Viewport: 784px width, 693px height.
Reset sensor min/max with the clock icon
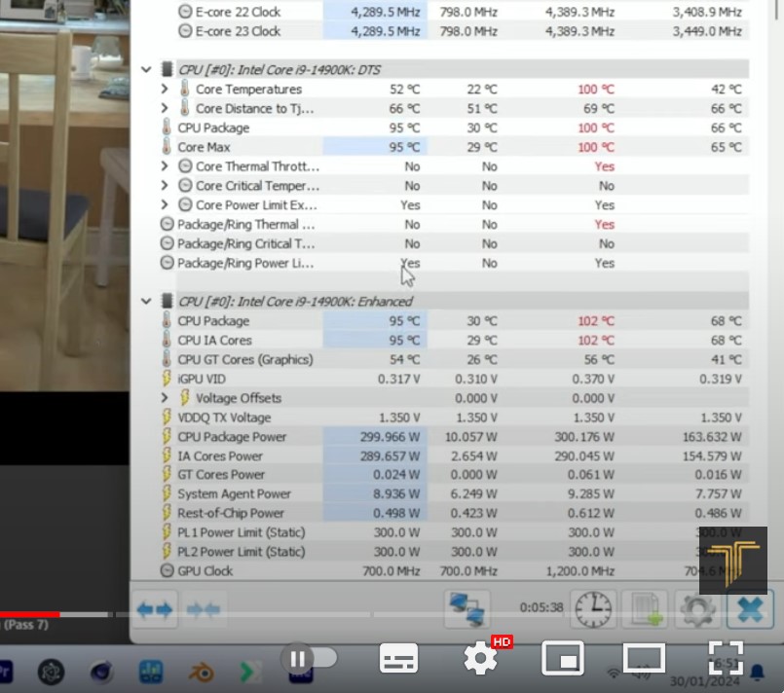click(593, 609)
